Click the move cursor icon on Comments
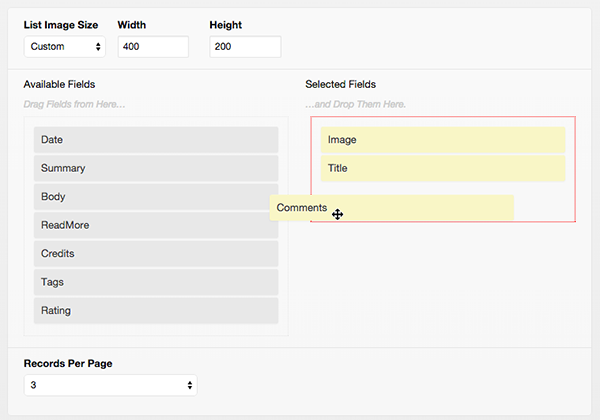Screen dimensions: 600x420 [x=338, y=215]
